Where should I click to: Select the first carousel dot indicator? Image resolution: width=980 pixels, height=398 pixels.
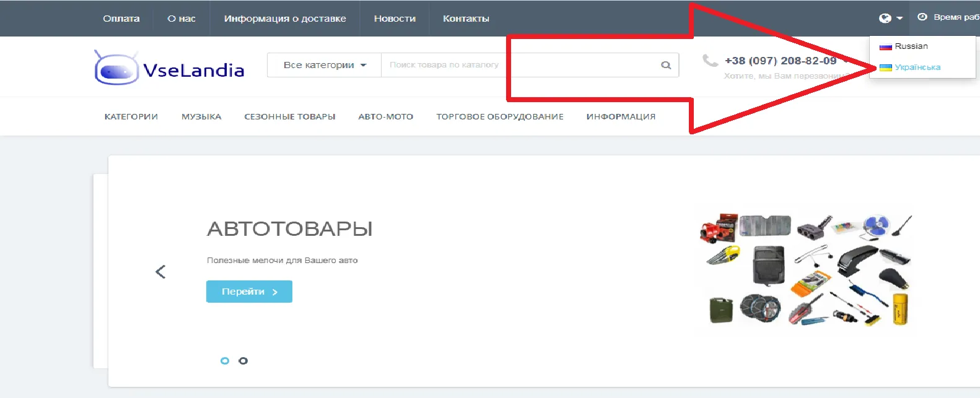[x=225, y=361]
